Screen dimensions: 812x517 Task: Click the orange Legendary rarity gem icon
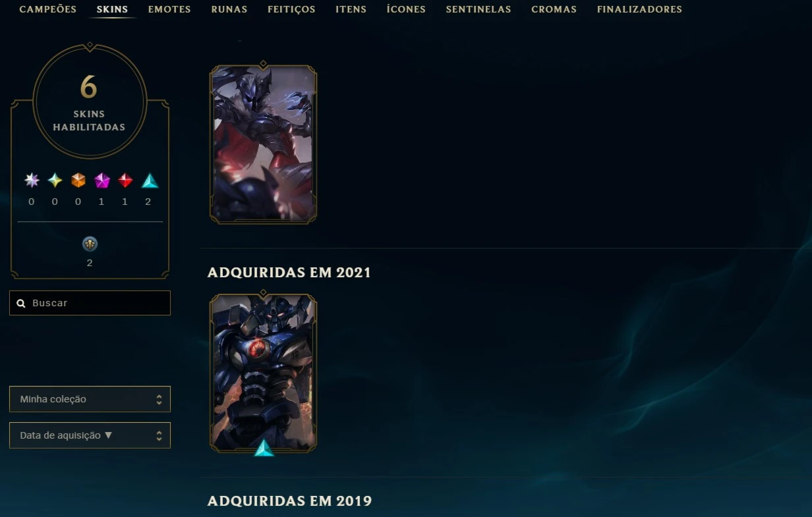[x=78, y=180]
